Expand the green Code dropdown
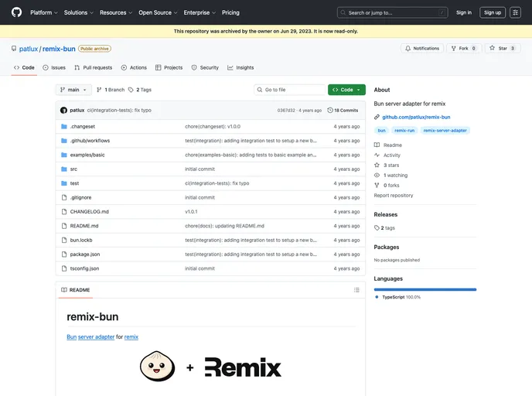 click(x=346, y=90)
